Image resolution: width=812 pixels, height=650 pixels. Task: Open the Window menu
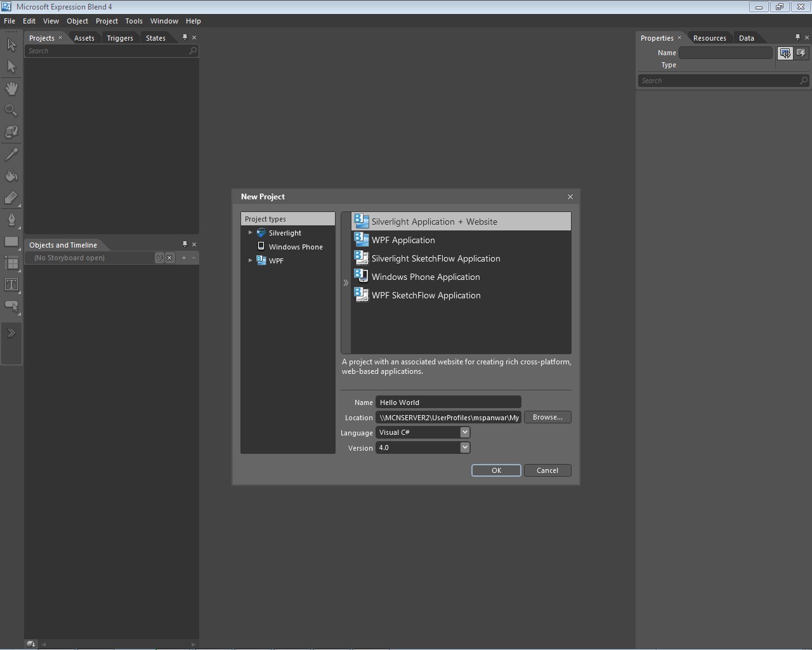[164, 21]
